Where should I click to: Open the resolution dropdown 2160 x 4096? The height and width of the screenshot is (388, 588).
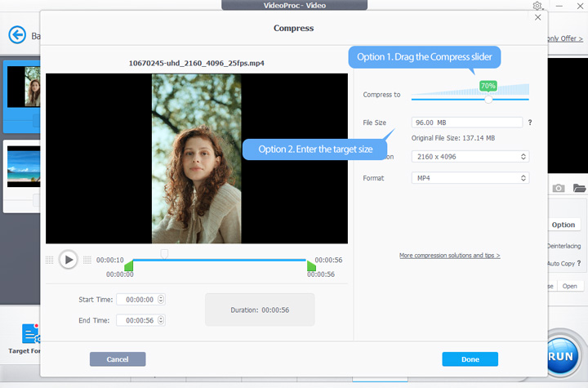click(470, 157)
